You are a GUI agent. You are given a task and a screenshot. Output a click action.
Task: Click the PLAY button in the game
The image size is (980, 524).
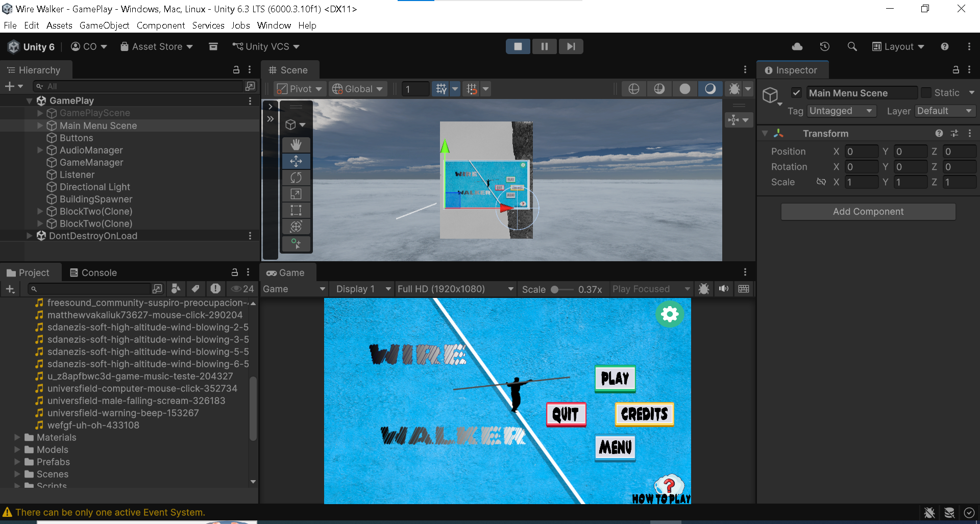[615, 379]
